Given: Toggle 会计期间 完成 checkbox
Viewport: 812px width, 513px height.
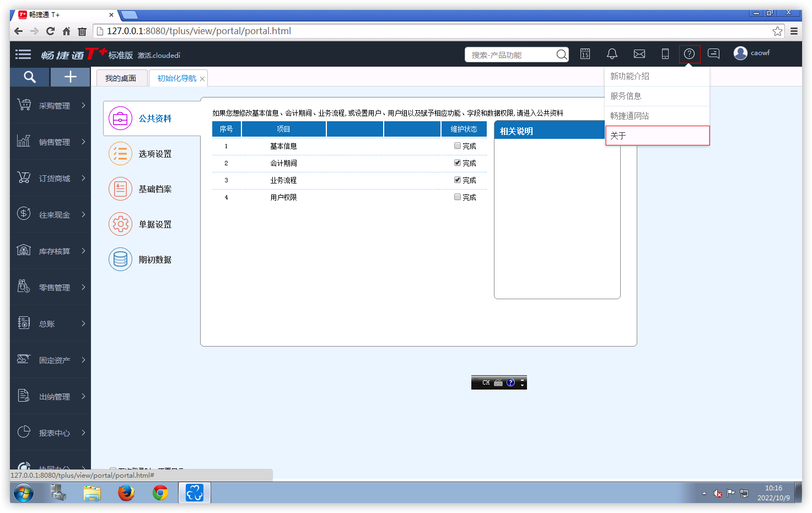Looking at the screenshot, I should tap(458, 163).
